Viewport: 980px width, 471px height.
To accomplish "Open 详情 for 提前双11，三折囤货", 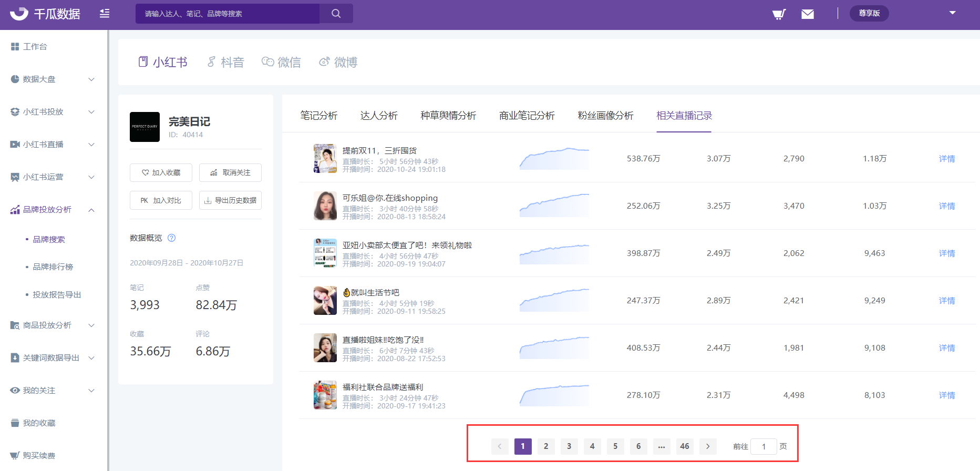I will (x=947, y=159).
